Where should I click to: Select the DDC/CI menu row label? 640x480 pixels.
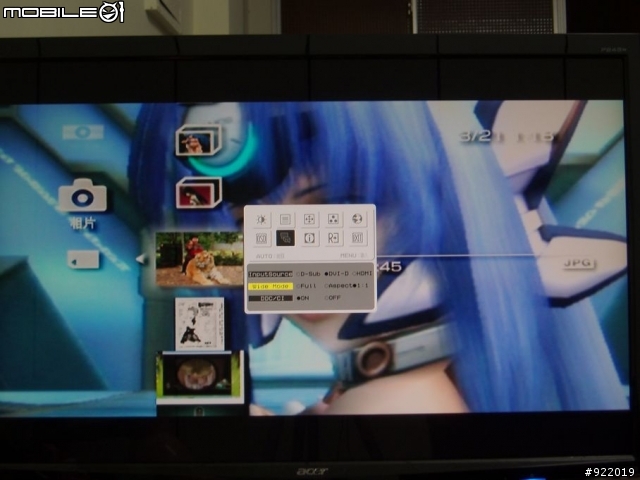pos(271,298)
